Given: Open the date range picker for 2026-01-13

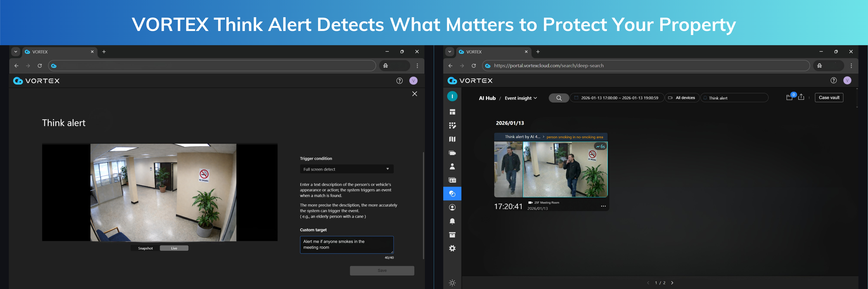Looking at the screenshot, I should [617, 98].
